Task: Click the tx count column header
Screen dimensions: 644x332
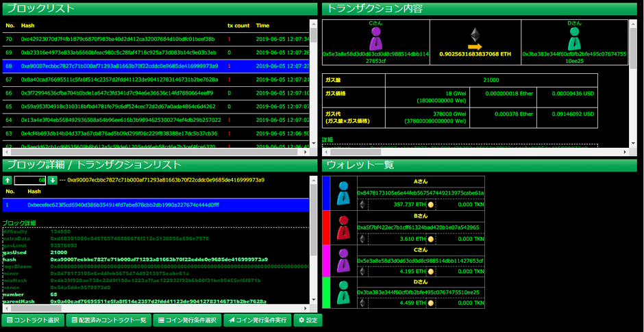Action: click(x=238, y=25)
